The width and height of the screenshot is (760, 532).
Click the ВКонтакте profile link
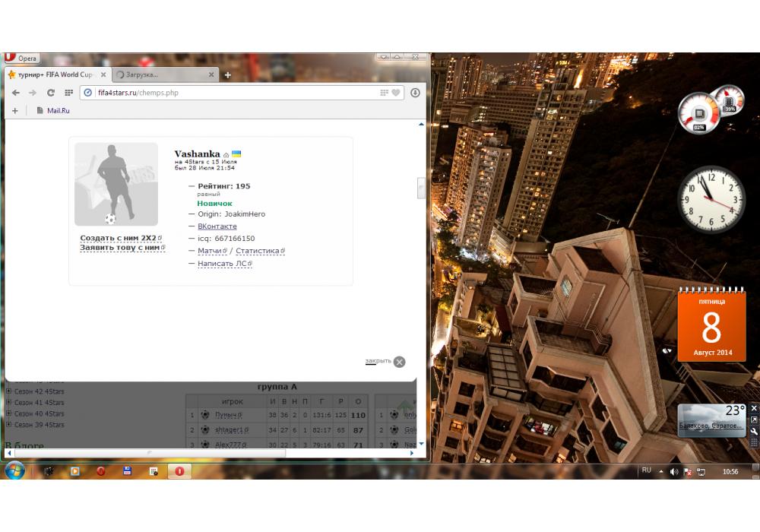pos(217,226)
